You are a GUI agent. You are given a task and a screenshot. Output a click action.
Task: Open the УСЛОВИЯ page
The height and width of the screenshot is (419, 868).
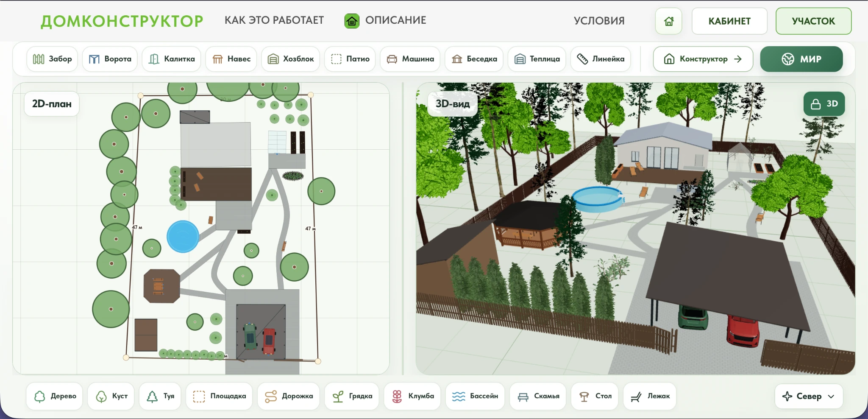pos(599,21)
